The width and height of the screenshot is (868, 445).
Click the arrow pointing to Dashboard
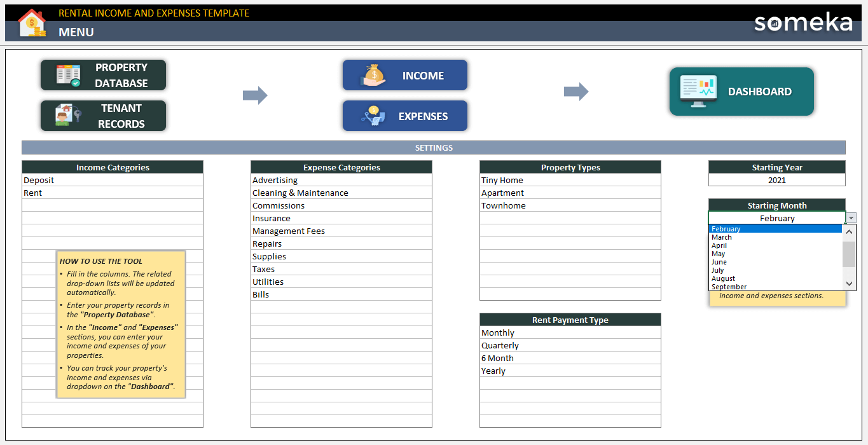pyautogui.click(x=576, y=92)
